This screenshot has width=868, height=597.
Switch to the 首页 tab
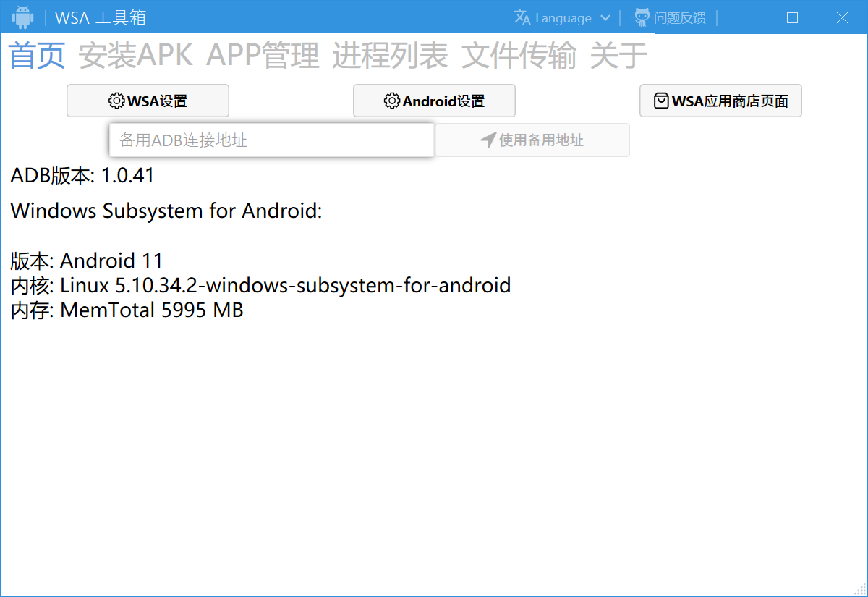pos(38,55)
